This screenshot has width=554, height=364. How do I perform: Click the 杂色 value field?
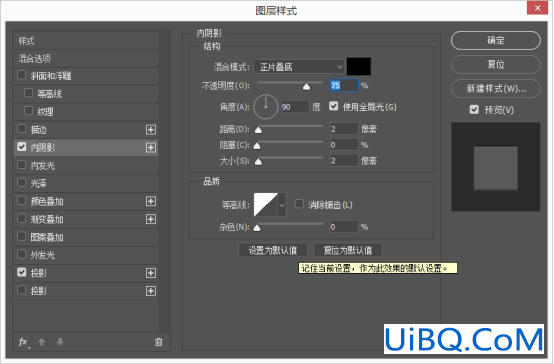(344, 227)
